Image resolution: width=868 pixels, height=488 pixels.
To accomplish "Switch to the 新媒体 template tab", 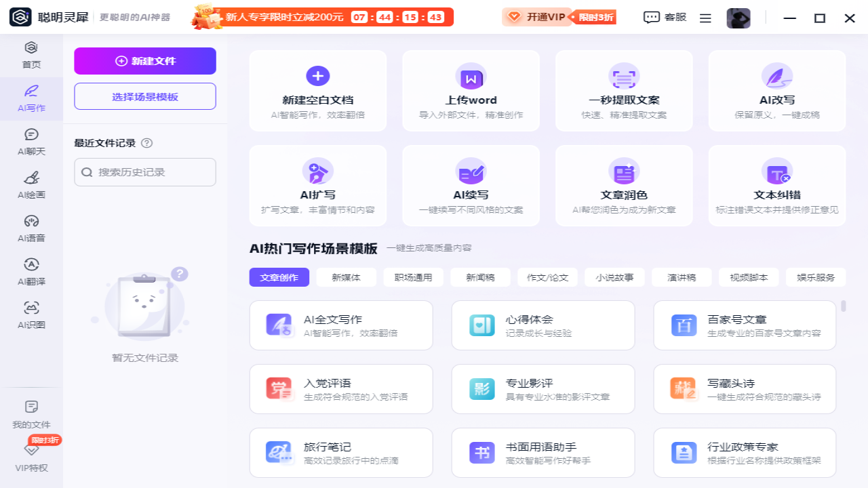I will click(346, 277).
